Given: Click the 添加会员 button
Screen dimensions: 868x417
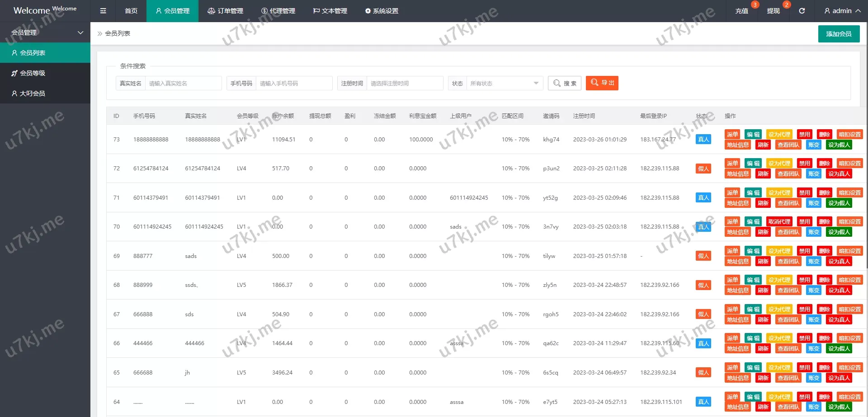Looking at the screenshot, I should tap(839, 34).
